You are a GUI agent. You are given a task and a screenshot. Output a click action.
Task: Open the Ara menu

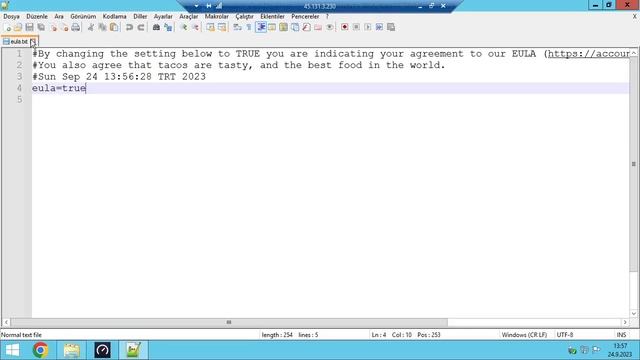click(x=59, y=17)
